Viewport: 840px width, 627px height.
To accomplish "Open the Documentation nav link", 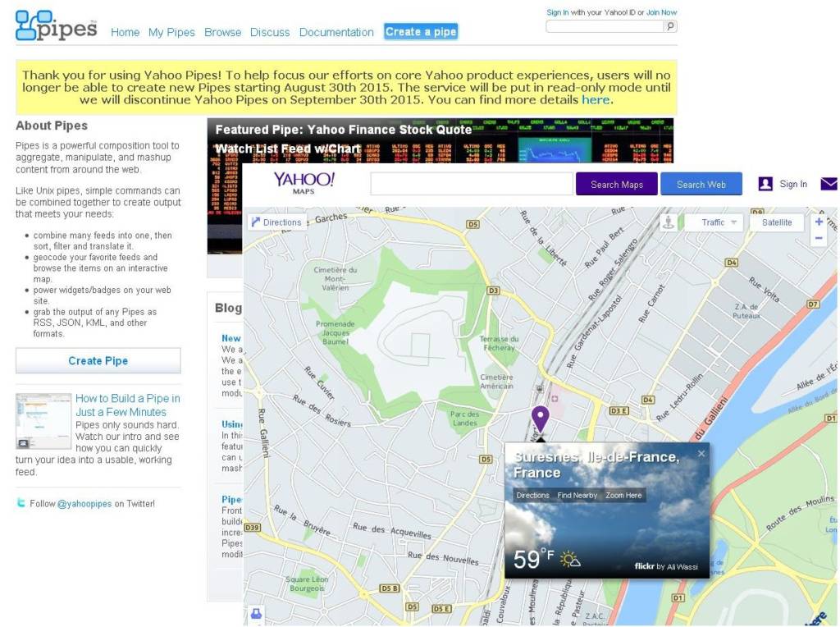I will (336, 32).
